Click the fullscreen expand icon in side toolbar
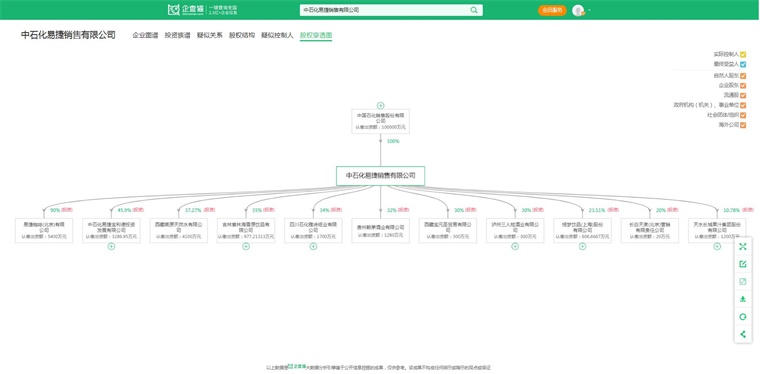Screen dimensions: 760x374 tap(743, 247)
